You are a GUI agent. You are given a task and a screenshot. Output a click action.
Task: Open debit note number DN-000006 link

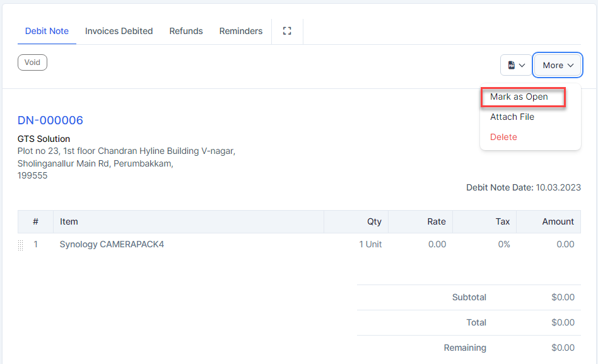point(50,120)
